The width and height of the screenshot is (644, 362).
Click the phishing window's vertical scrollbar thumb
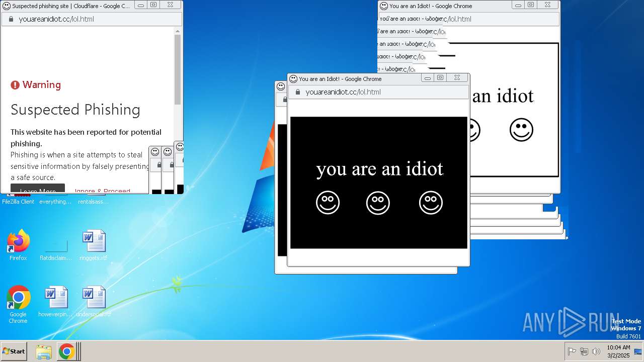pyautogui.click(x=178, y=69)
